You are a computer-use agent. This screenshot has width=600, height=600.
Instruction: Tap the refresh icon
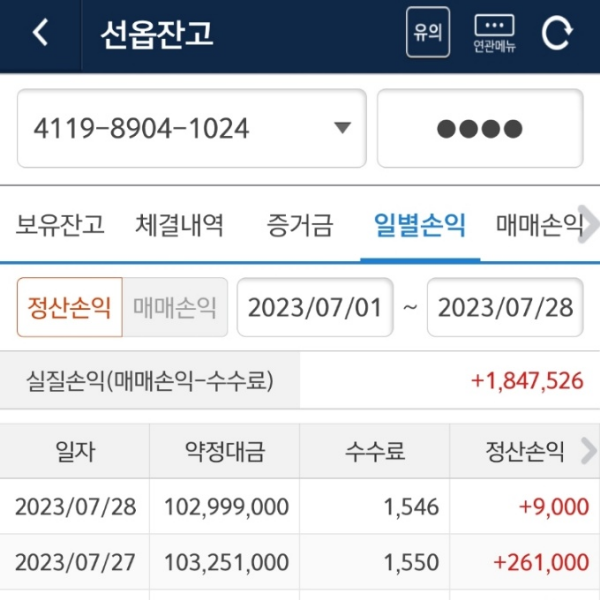pyautogui.click(x=556, y=34)
